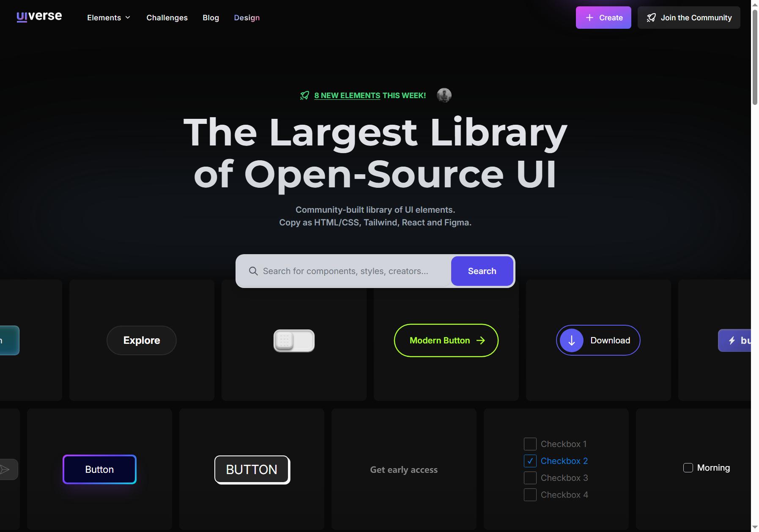Open the Challenges nav item
Image resolution: width=759 pixels, height=532 pixels.
tap(167, 17)
